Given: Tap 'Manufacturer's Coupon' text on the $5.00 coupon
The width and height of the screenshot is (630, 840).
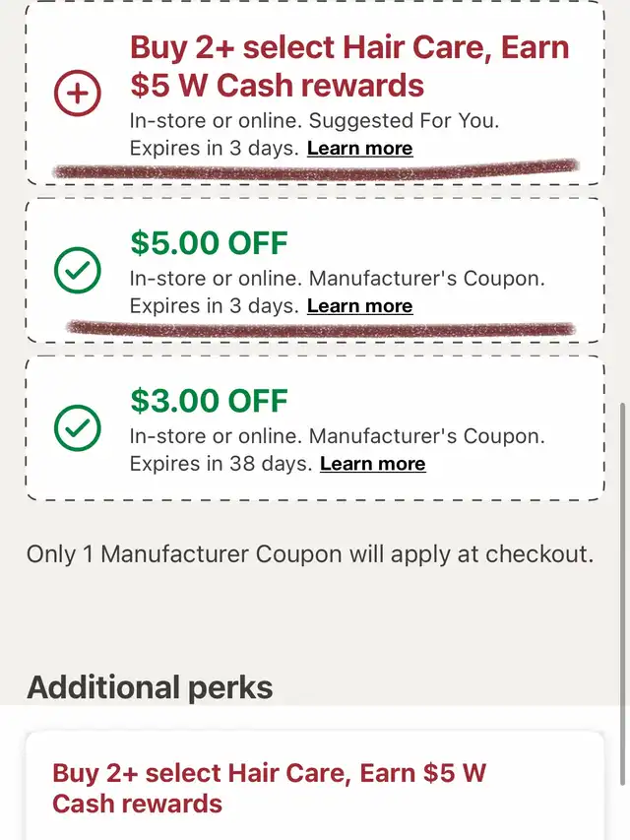Looking at the screenshot, I should 427,279.
